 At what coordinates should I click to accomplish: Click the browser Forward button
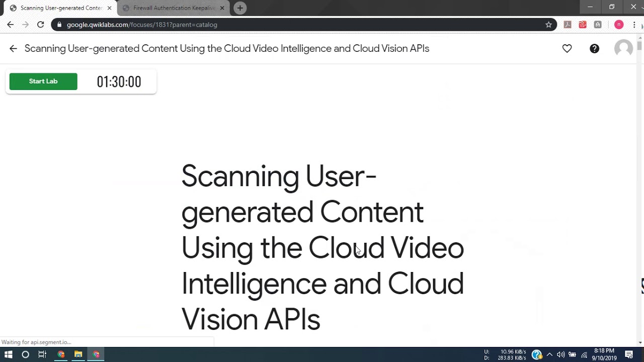click(x=25, y=24)
